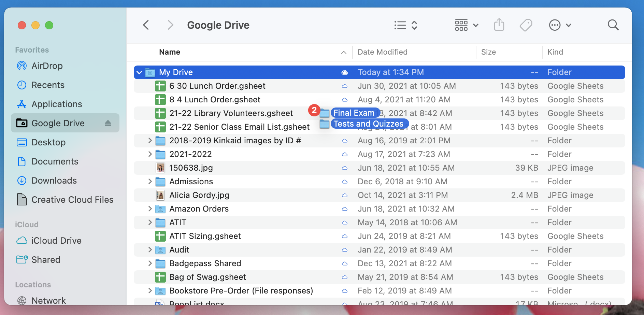
Task: Expand the ATIT folder
Action: 150,222
